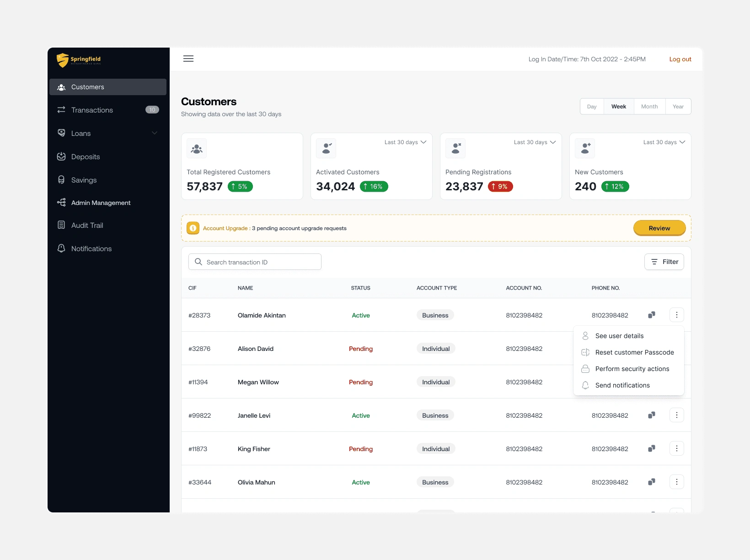Click the Customers sidebar icon
This screenshot has height=560, width=750.
tap(61, 87)
